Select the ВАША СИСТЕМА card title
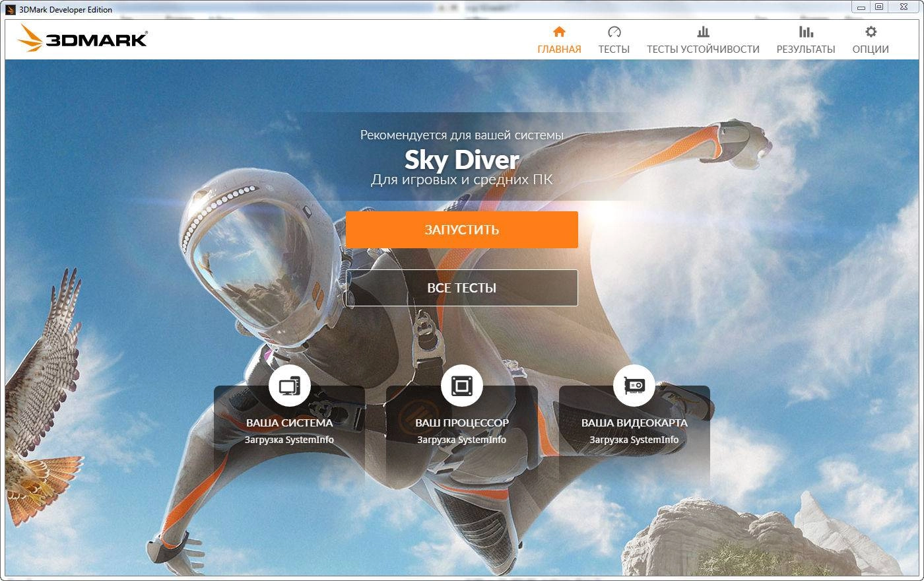 [289, 423]
